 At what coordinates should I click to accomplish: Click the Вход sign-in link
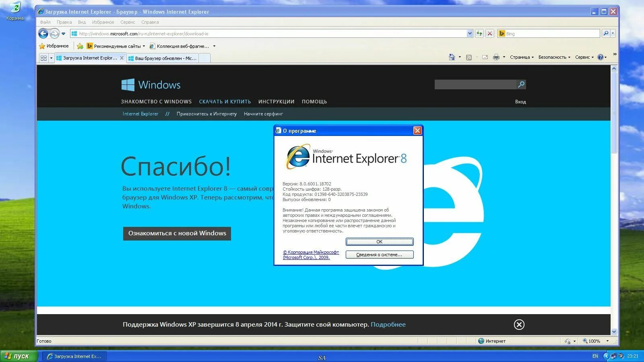coord(520,102)
